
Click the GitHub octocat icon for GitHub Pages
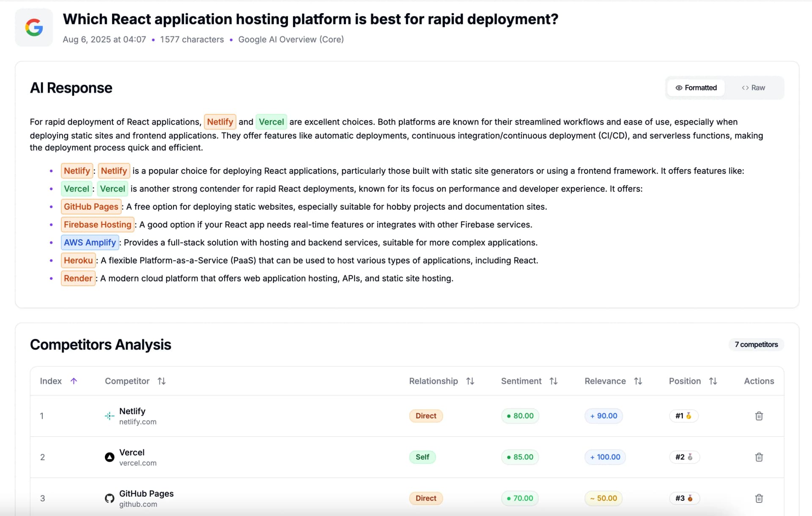[x=109, y=498]
